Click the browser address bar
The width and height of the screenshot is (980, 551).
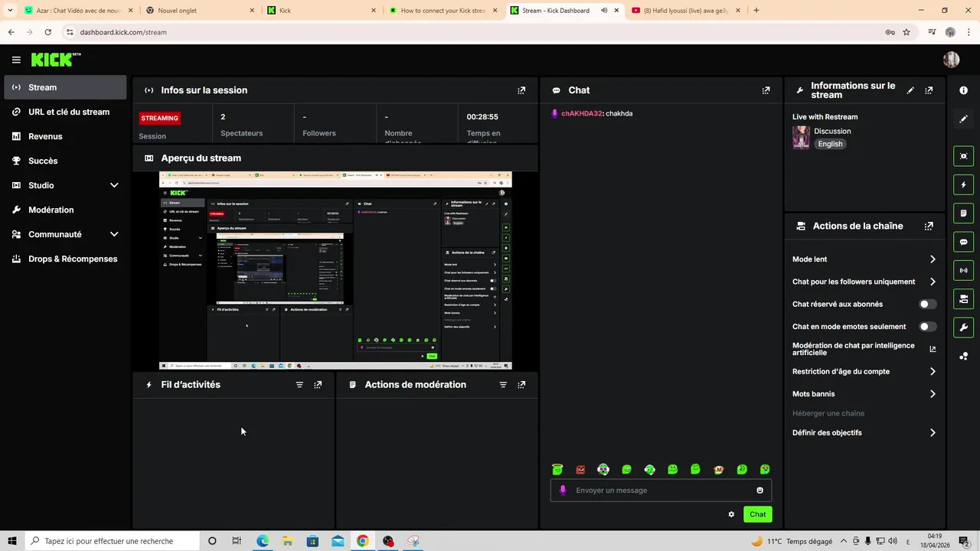coord(475,32)
